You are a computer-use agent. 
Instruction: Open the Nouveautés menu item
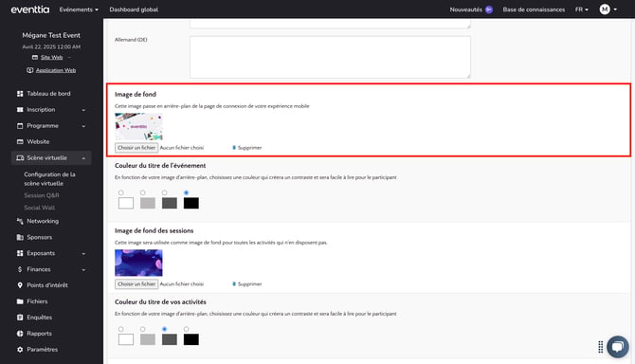(x=465, y=9)
